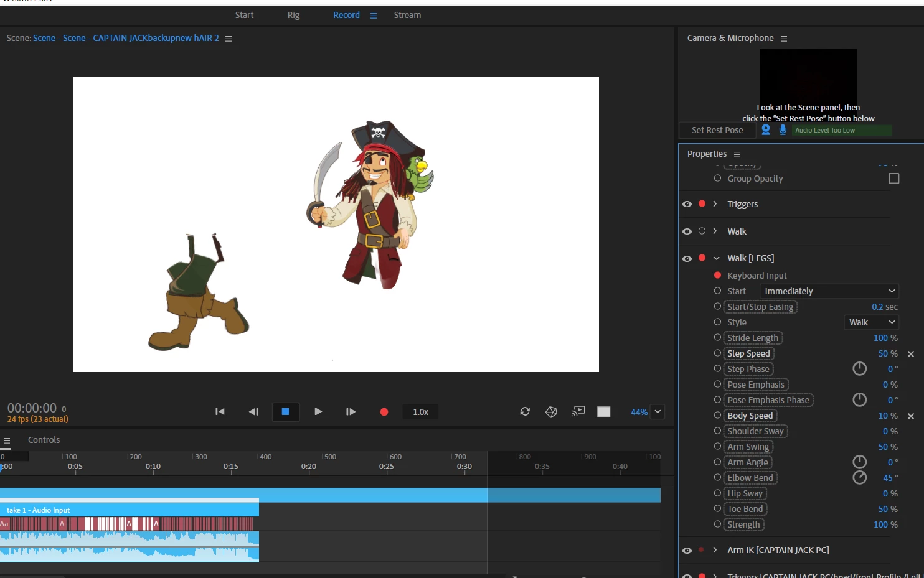Click the Audio Level Too Low meter
924x578 pixels.
click(x=842, y=130)
